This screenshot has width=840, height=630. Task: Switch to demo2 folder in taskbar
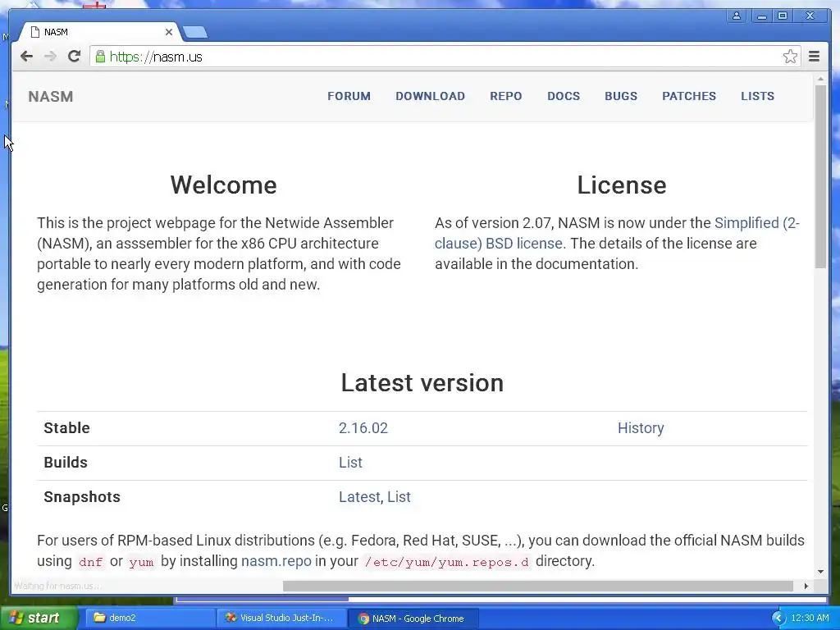pyautogui.click(x=149, y=619)
